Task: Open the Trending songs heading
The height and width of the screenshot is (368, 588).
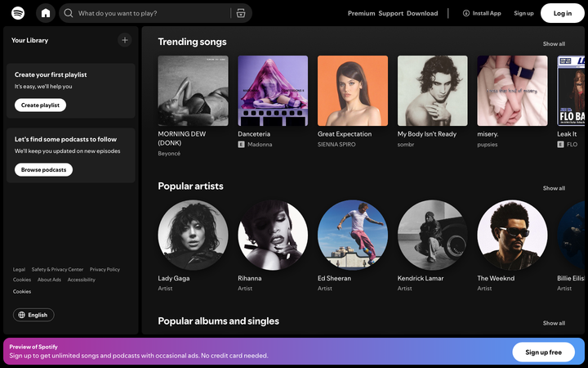Action: point(192,42)
